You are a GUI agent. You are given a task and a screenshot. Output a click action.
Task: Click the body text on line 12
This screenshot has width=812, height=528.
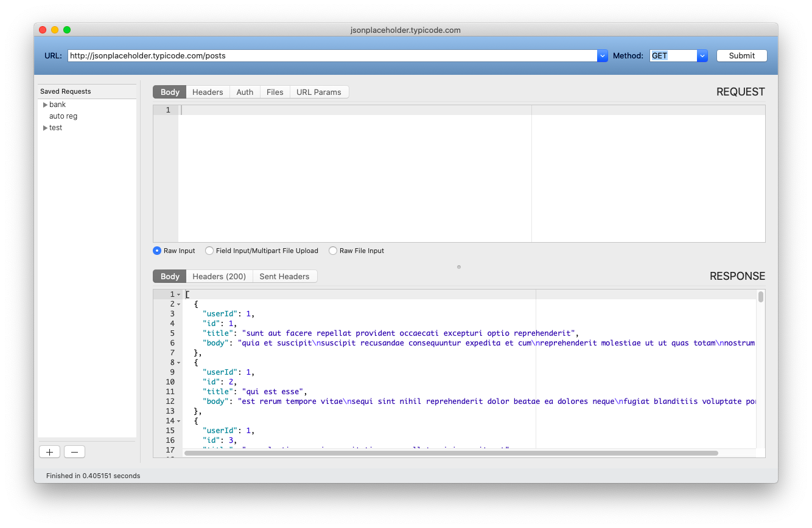[x=479, y=401]
